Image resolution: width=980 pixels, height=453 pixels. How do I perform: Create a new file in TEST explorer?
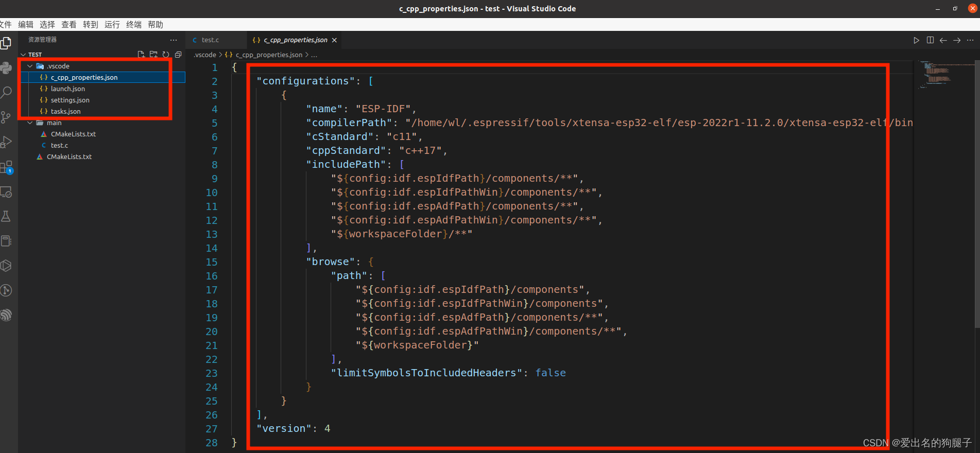point(141,54)
